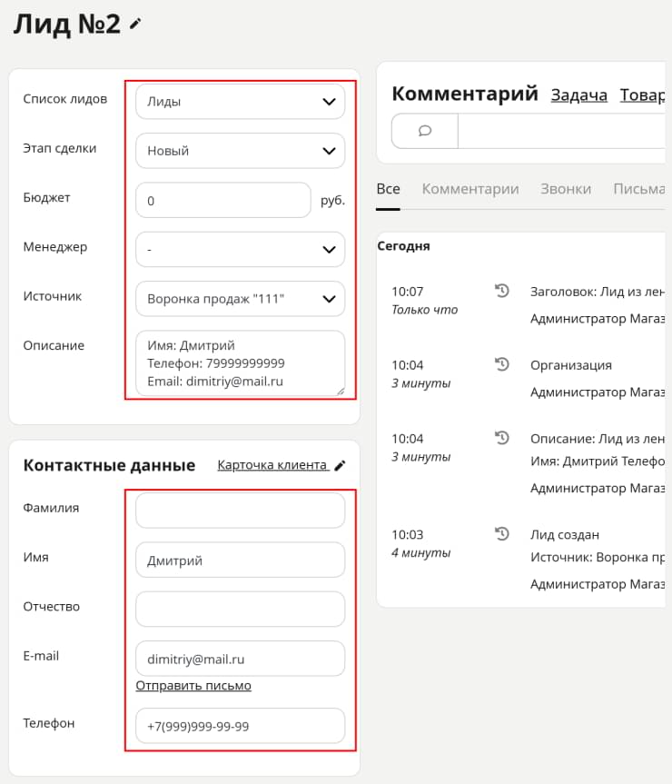Click history icon beside Лид создан entry
The image size is (672, 784).
[501, 533]
